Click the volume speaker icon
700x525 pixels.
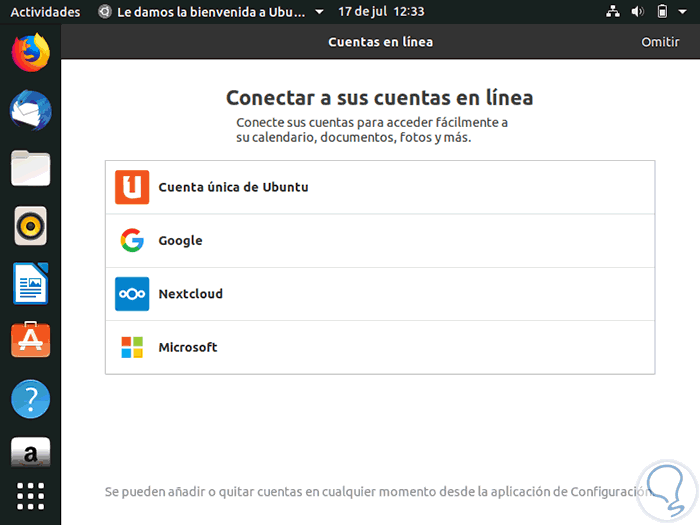click(637, 12)
